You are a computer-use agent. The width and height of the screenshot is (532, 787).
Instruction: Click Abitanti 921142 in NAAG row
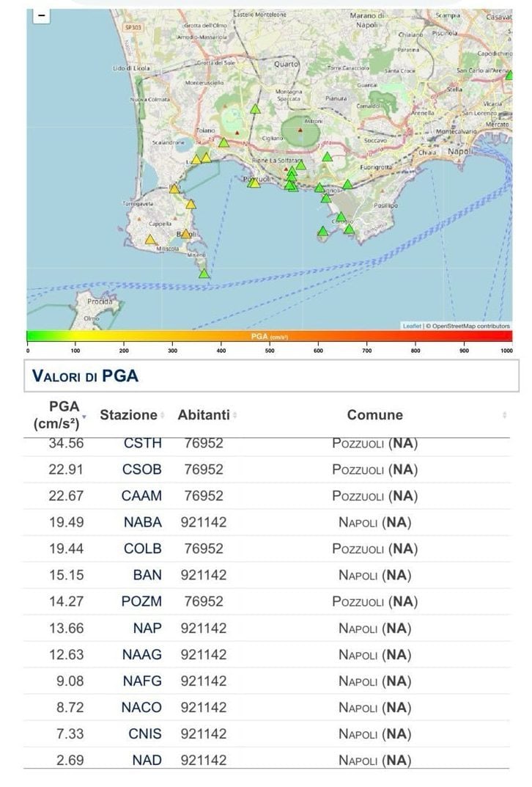(x=204, y=654)
